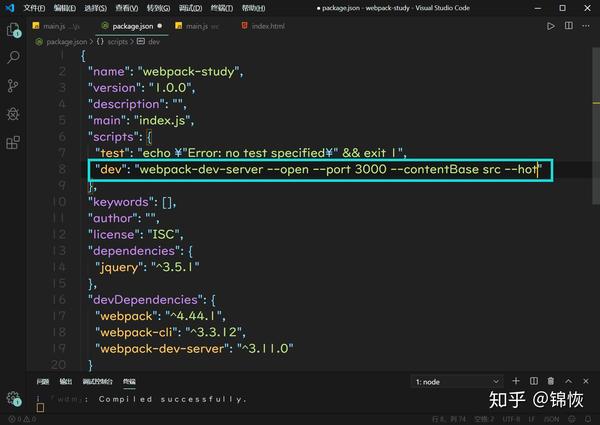This screenshot has width=600, height=425.
Task: Open the Explorer view in activity bar
Action: click(x=13, y=29)
